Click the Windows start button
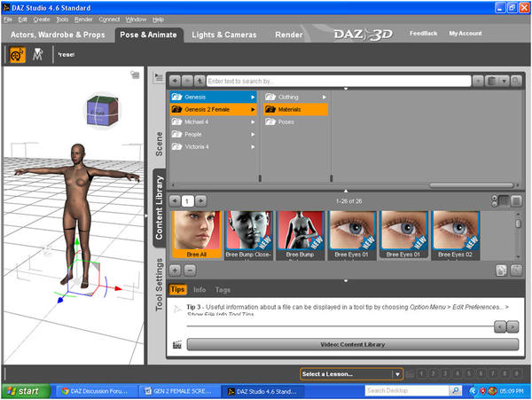This screenshot has height=400, width=532. 26,391
